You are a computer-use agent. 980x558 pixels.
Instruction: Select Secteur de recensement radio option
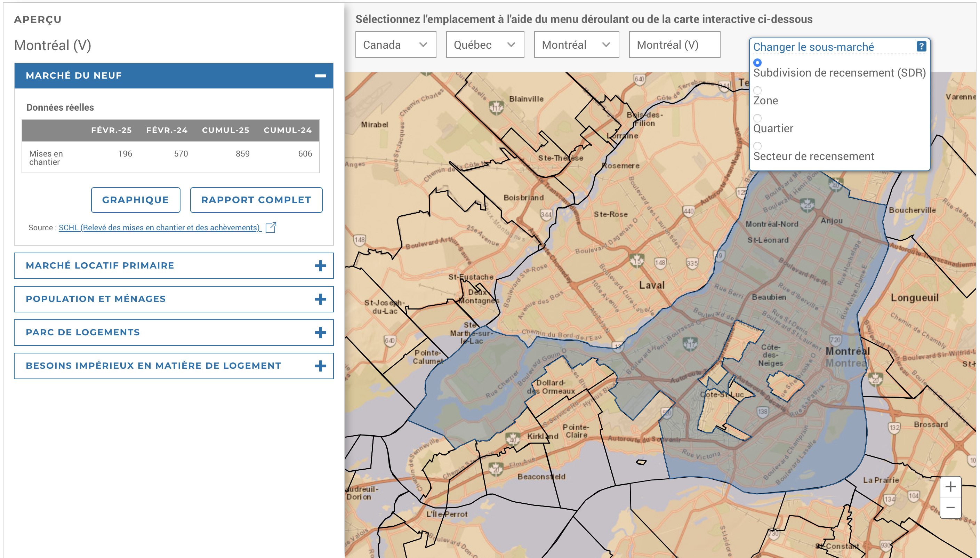click(757, 146)
